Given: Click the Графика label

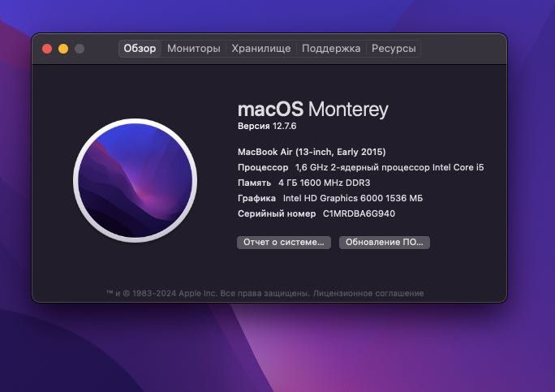Looking at the screenshot, I should pyautogui.click(x=256, y=198).
